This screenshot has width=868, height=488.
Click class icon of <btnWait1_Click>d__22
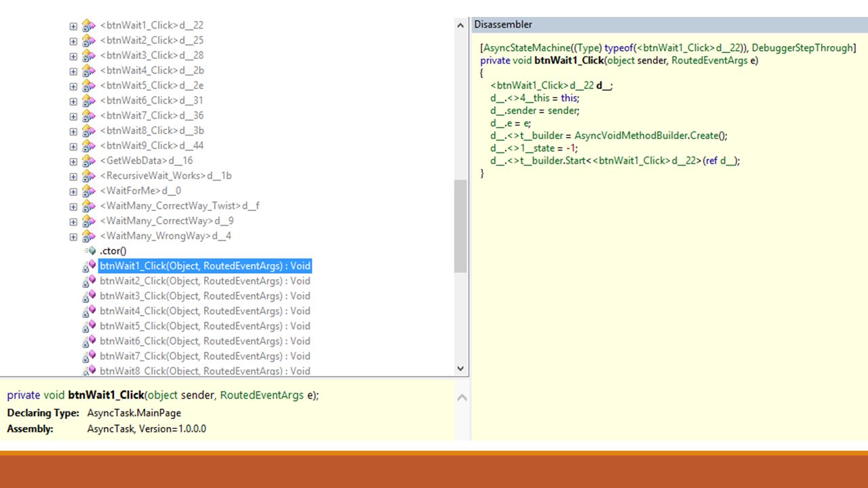(x=89, y=26)
